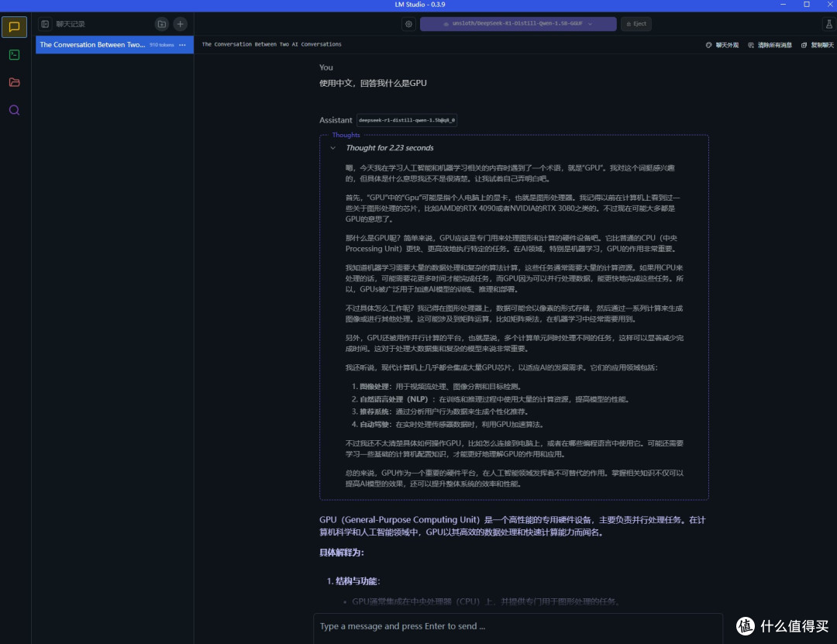Focus the message input field
The width and height of the screenshot is (837, 644).
pos(518,626)
